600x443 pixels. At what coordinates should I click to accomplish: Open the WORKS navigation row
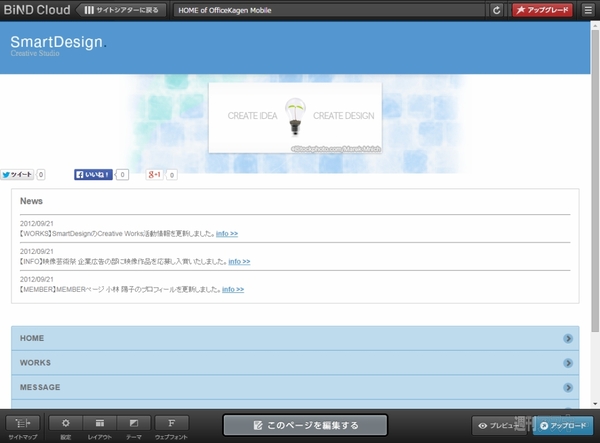point(295,363)
